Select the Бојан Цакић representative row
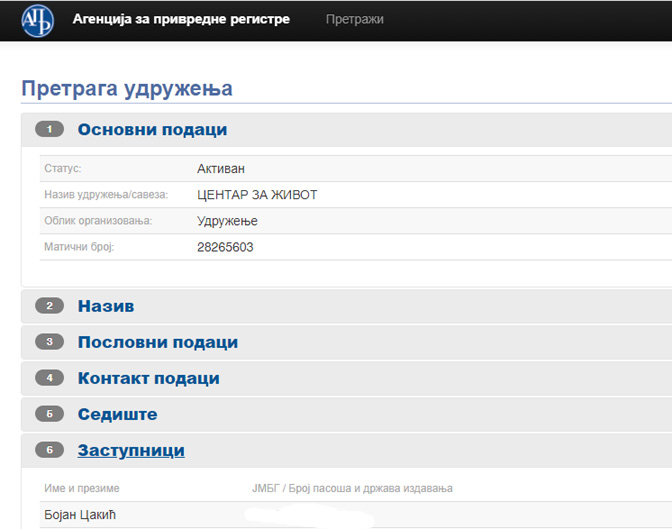The width and height of the screenshot is (672, 529). pos(356,514)
